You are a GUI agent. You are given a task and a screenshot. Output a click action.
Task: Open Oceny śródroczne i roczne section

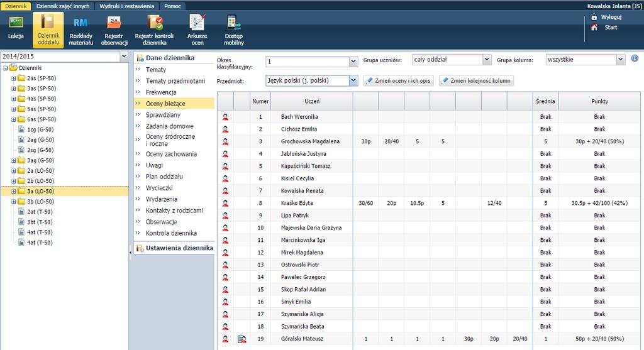click(x=170, y=140)
